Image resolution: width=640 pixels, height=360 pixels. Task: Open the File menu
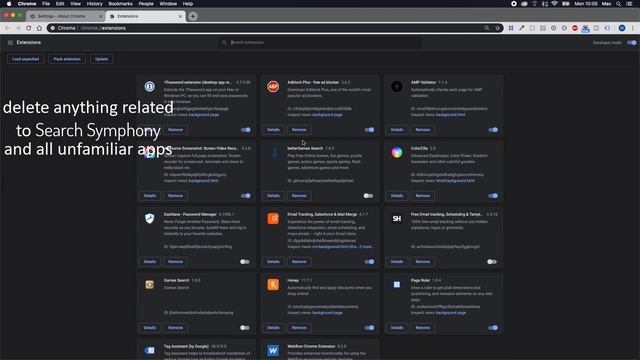pos(46,4)
